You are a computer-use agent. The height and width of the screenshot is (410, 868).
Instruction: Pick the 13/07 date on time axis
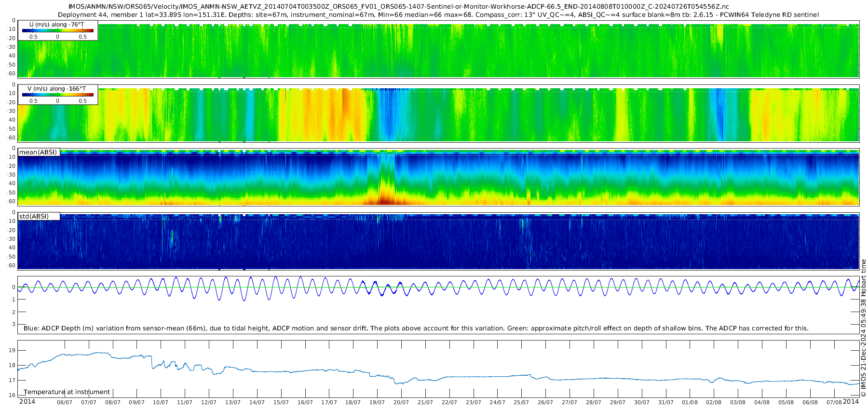click(x=233, y=402)
